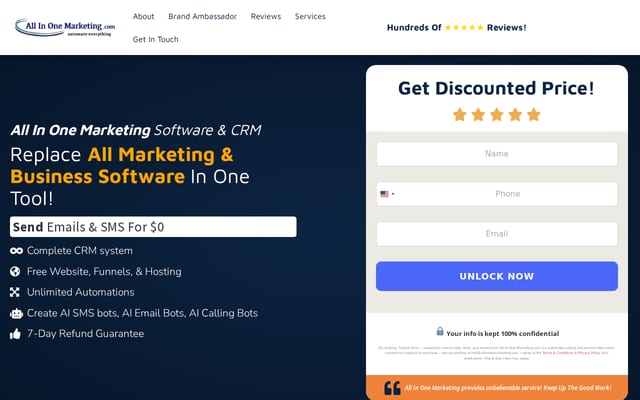
Task: Select the Get In Touch menu link
Action: (156, 39)
